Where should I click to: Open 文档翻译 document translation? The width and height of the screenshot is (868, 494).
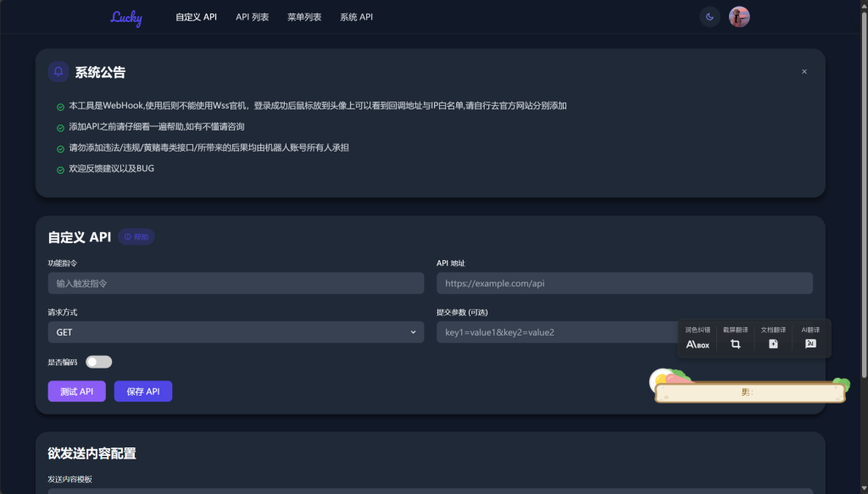(x=771, y=337)
